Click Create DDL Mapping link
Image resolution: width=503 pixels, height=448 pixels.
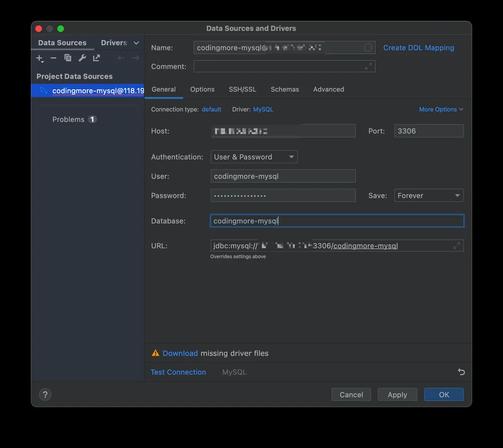[418, 48]
